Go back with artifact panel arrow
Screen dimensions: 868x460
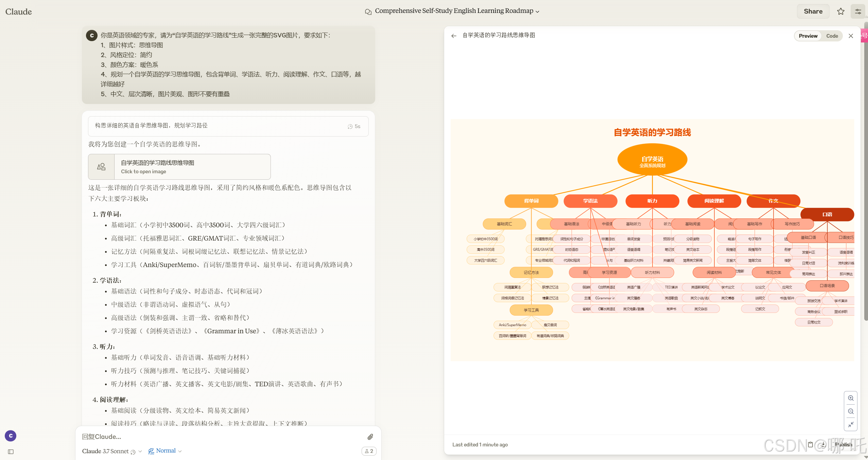(454, 36)
